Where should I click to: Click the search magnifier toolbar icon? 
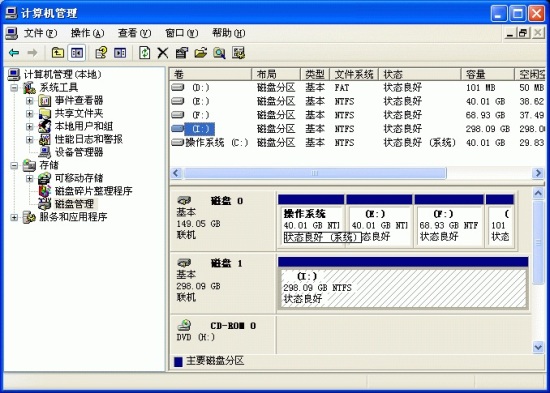(x=220, y=53)
